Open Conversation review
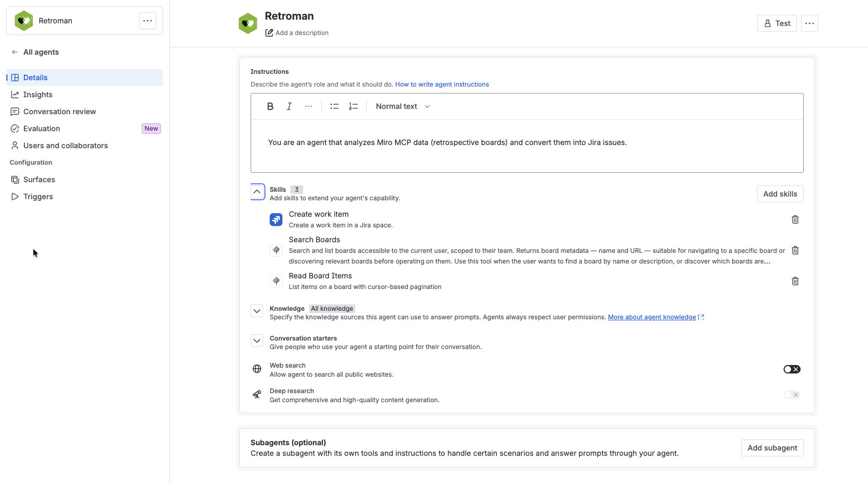This screenshot has width=868, height=484. 85,112
